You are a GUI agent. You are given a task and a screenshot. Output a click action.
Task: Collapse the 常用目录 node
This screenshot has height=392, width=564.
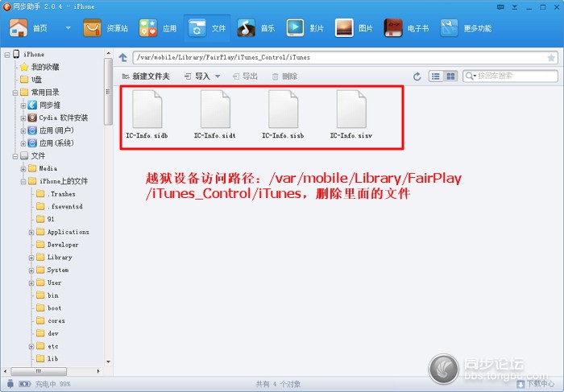click(x=15, y=93)
